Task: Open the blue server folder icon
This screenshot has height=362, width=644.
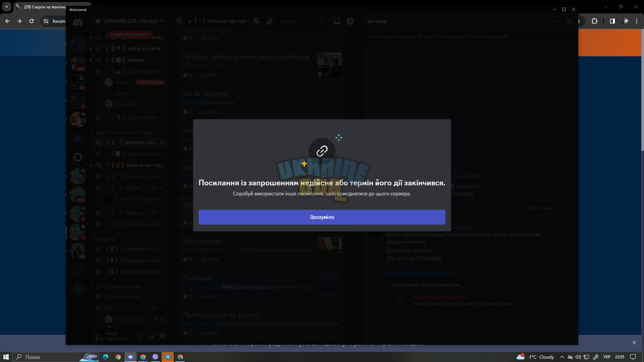Action: click(78, 138)
